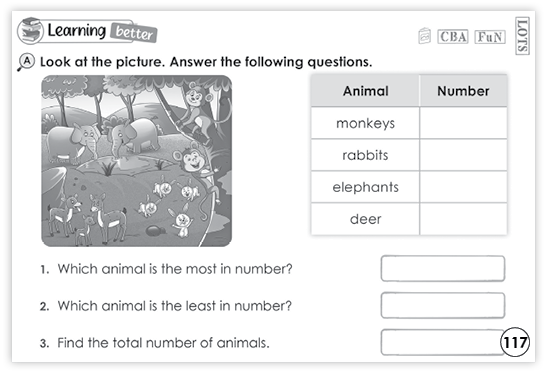Click the vertical LOTS label icon
This screenshot has width=547, height=373.
click(522, 36)
